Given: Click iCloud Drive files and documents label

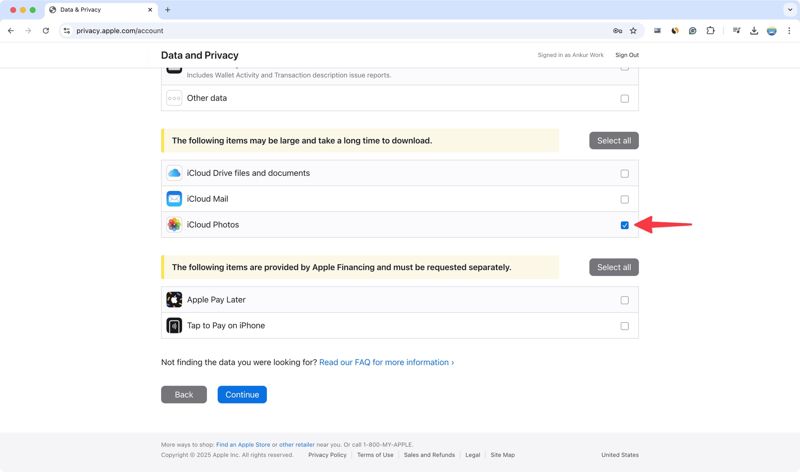Looking at the screenshot, I should 248,173.
